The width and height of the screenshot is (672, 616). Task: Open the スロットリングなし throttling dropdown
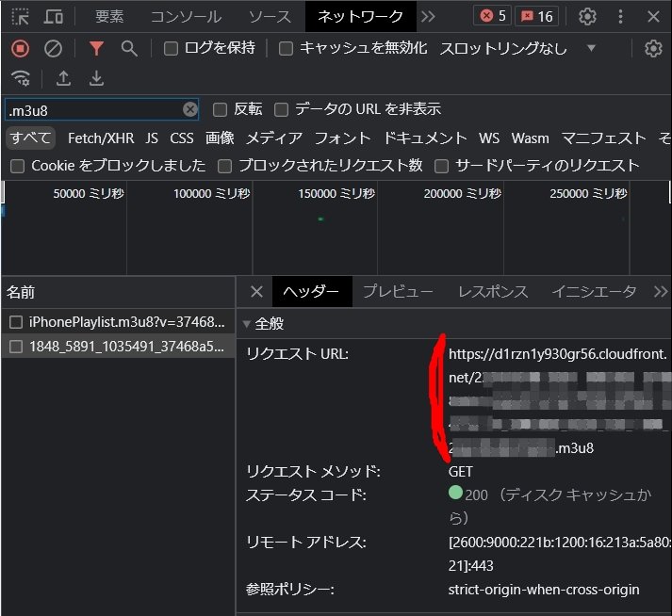click(517, 48)
